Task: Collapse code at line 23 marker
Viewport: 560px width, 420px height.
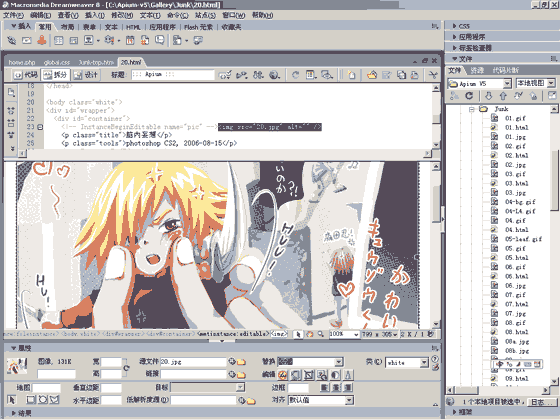Action: tap(40, 127)
